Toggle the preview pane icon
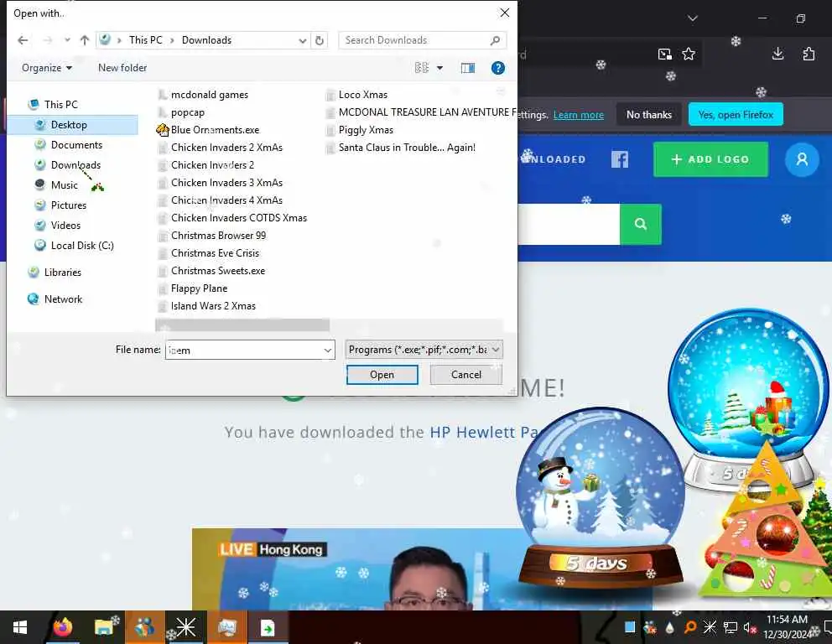Viewport: 832px width, 644px height. click(468, 68)
